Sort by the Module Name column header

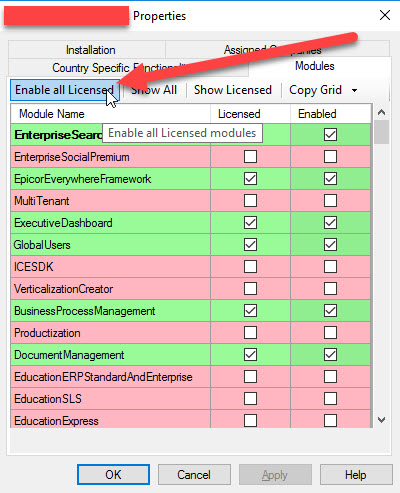coord(110,114)
